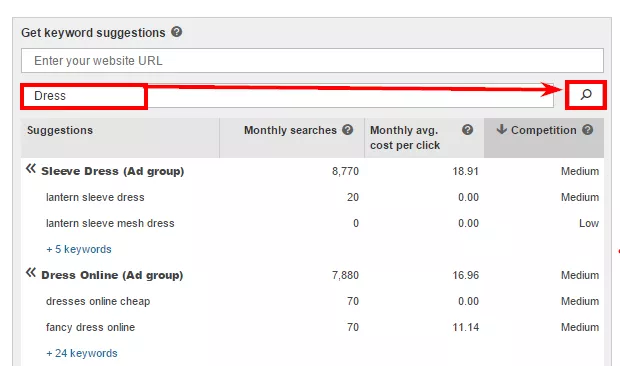The height and width of the screenshot is (366, 620).
Task: Sort by Monthly searches column header
Action: 292,138
